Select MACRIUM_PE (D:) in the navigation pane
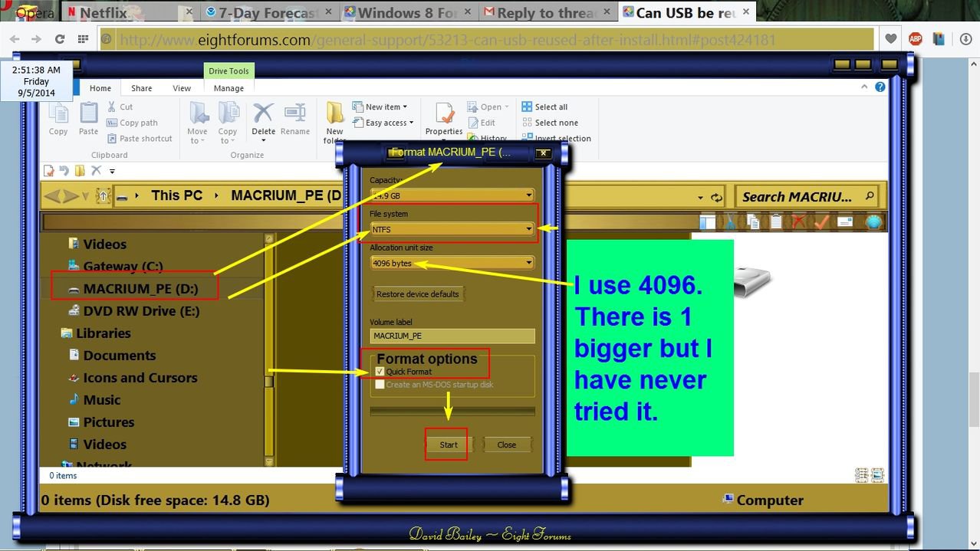This screenshot has height=551, width=980. 135,288
